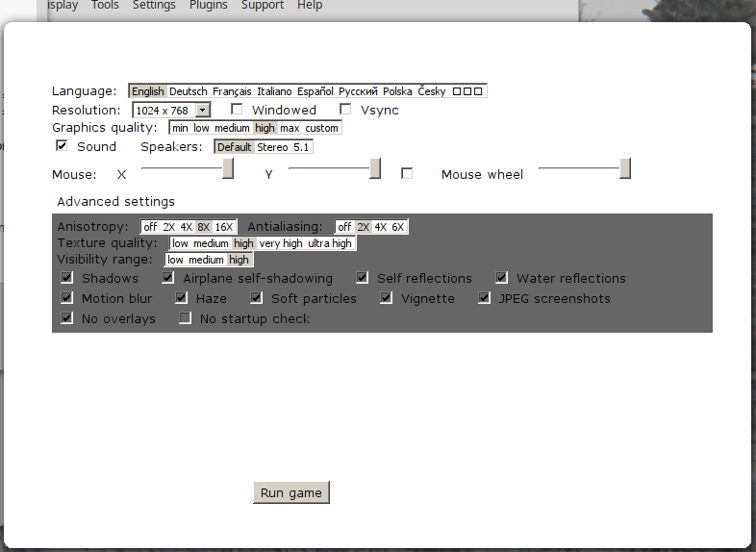The height and width of the screenshot is (552, 756).
Task: Set Anisotropy to 16X
Action: tap(224, 227)
